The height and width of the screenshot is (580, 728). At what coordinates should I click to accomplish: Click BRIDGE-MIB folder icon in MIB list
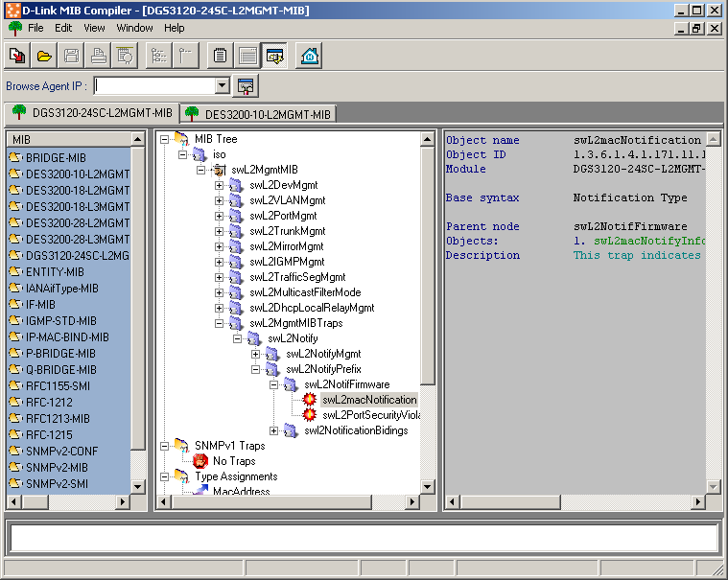point(15,158)
